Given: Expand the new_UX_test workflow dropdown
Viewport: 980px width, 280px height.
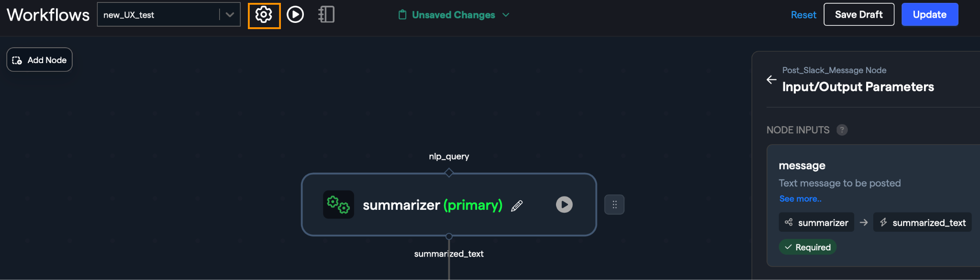Looking at the screenshot, I should point(230,15).
